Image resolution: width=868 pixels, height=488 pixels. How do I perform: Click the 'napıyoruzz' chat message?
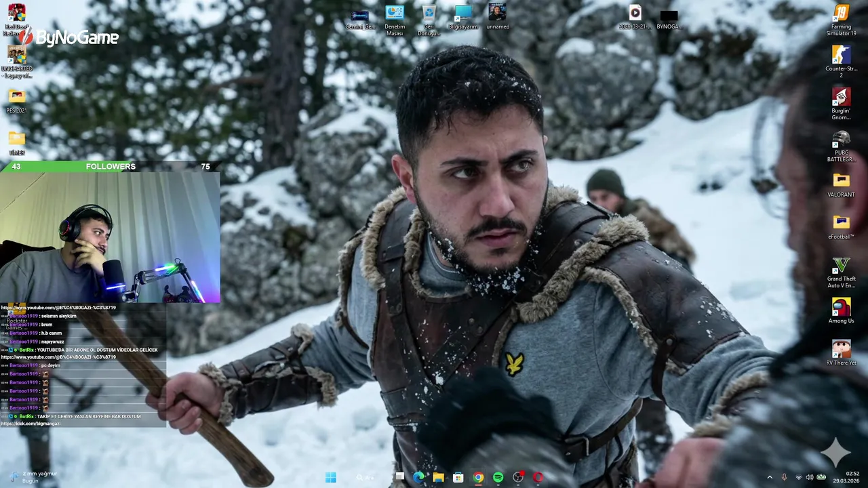click(52, 342)
